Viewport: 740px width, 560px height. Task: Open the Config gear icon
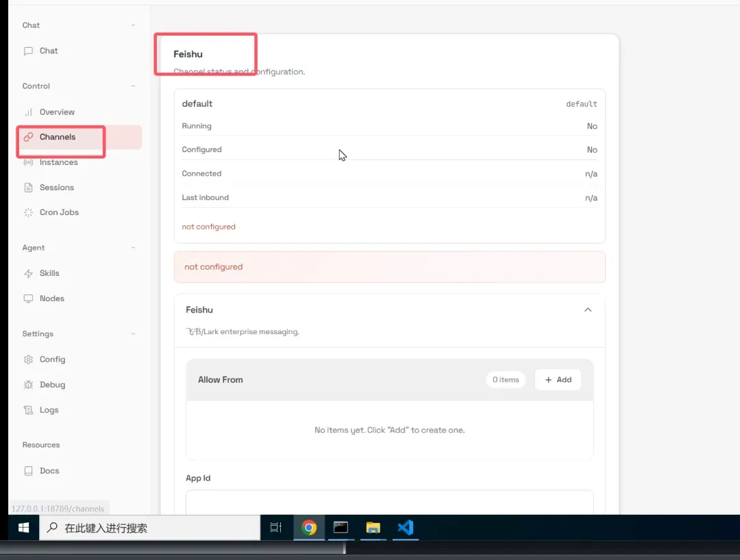pyautogui.click(x=28, y=359)
